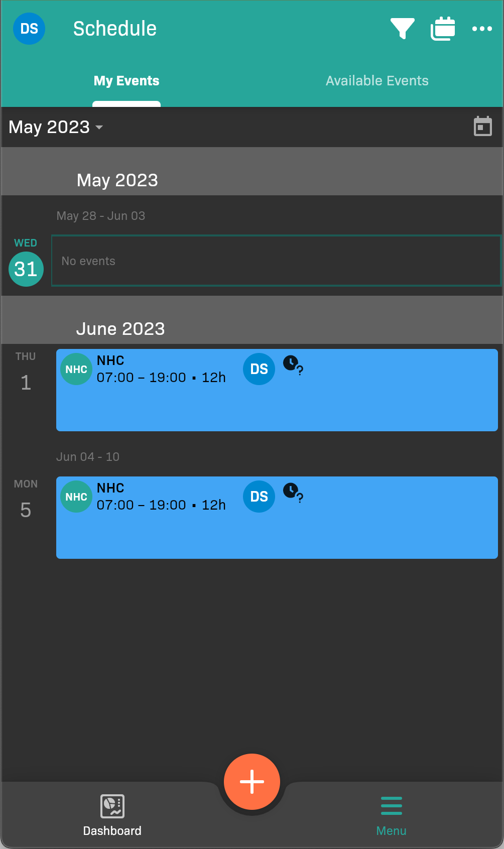Click the DS avatar on June 5 shift
Image resolution: width=504 pixels, height=849 pixels.
259,497
